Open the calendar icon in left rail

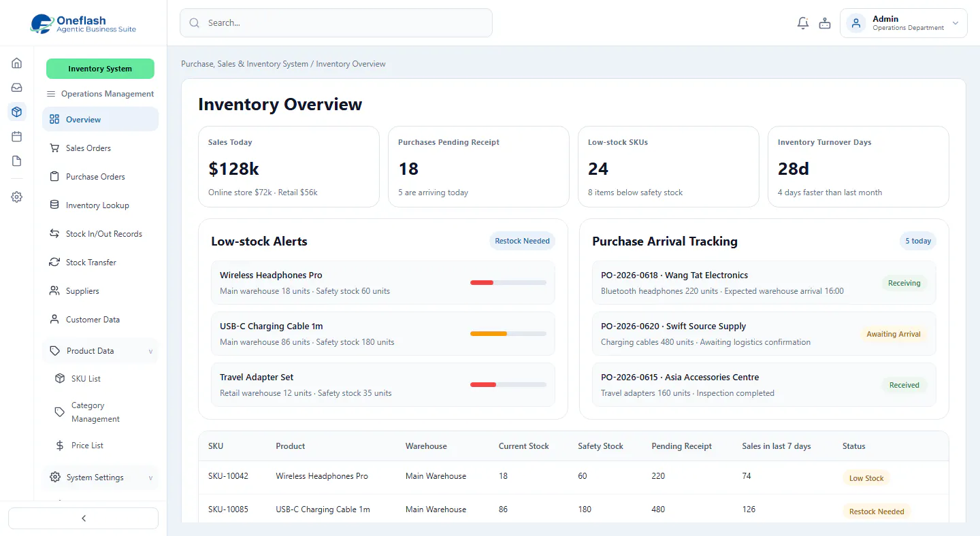[x=17, y=137]
